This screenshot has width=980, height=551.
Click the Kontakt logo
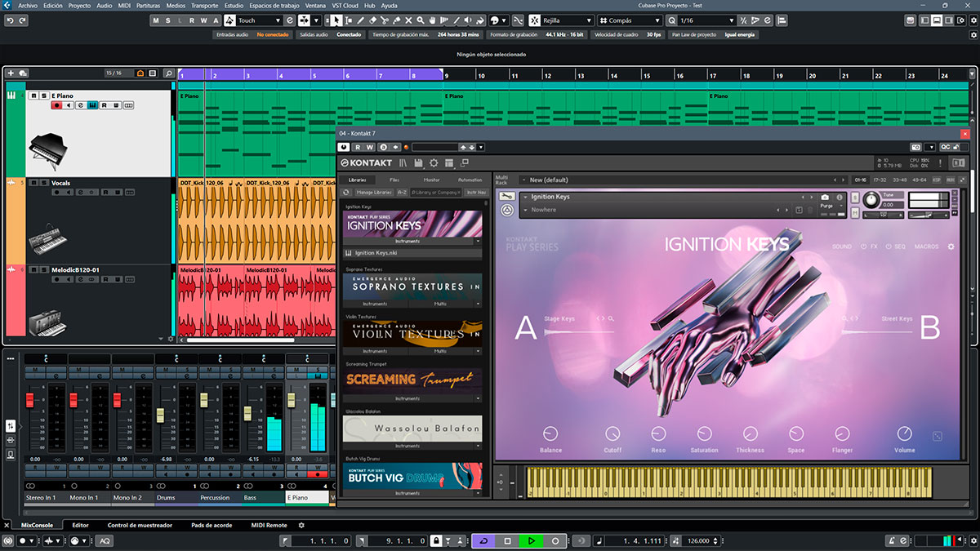(x=367, y=163)
